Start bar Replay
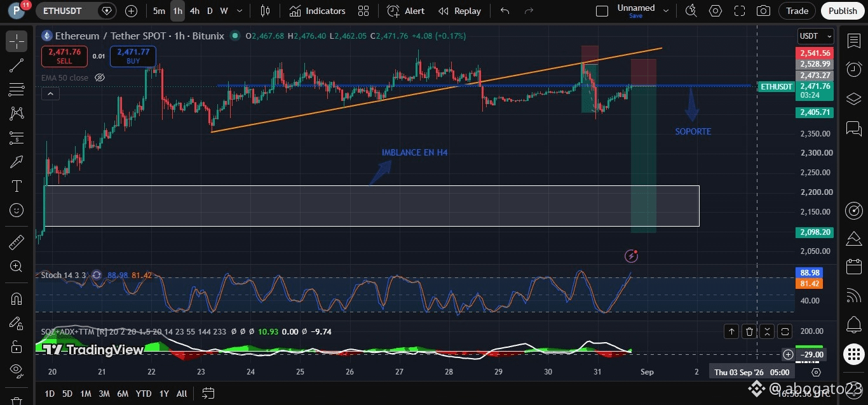The height and width of the screenshot is (405, 868). pos(460,11)
